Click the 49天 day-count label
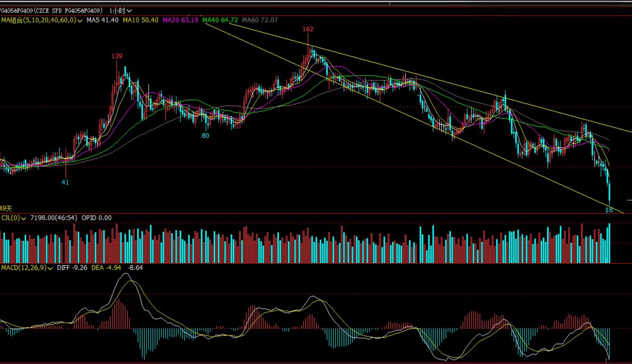The width and height of the screenshot is (632, 364). pyautogui.click(x=6, y=209)
